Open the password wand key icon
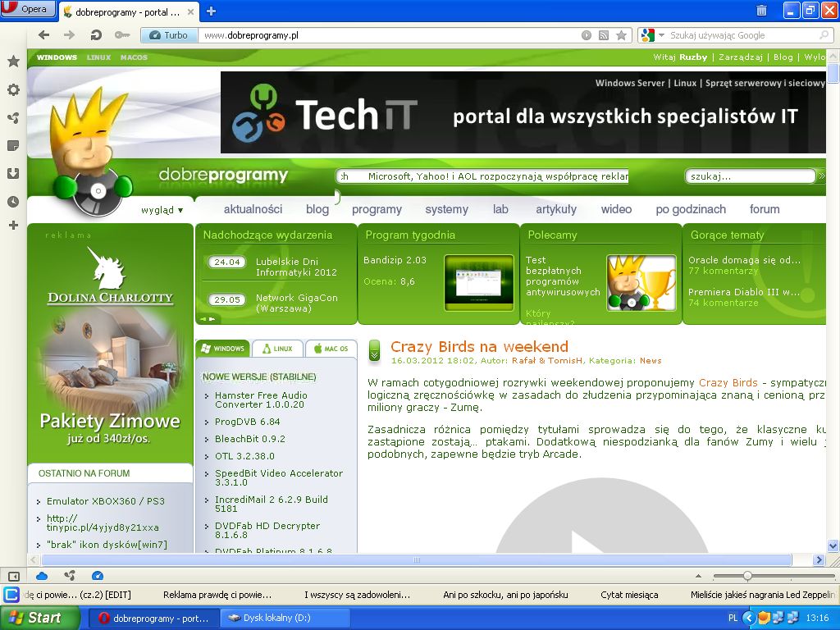The height and width of the screenshot is (630, 840). point(122,35)
